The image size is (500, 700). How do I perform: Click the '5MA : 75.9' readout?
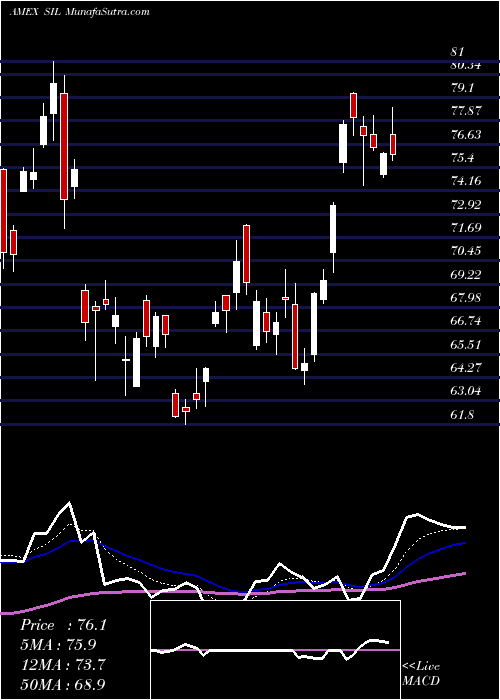(x=58, y=645)
